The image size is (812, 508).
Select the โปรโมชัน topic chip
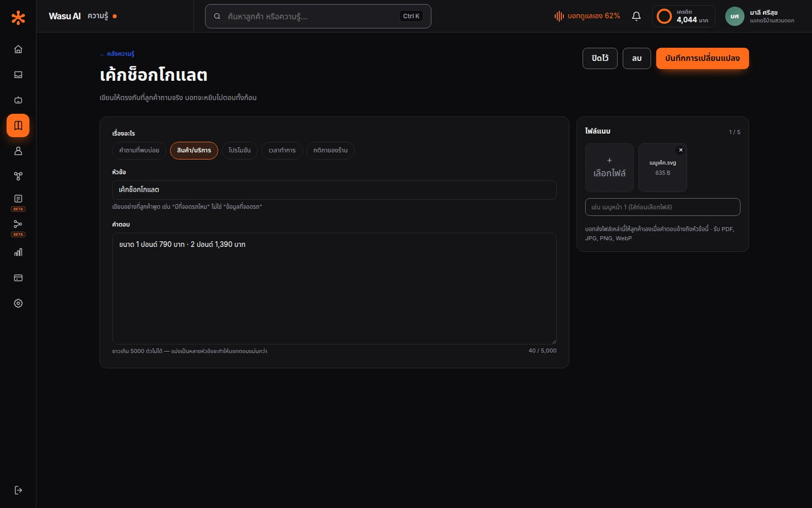(x=240, y=150)
